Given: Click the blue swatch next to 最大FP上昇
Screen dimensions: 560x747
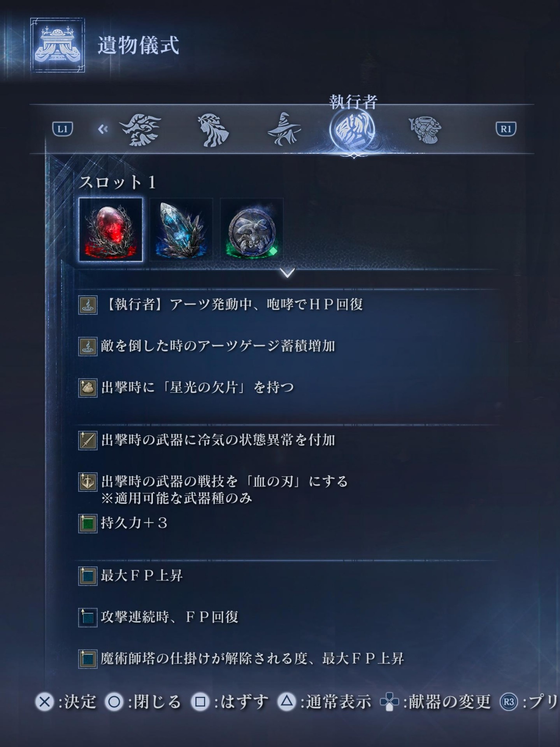Looking at the screenshot, I should pyautogui.click(x=88, y=576).
